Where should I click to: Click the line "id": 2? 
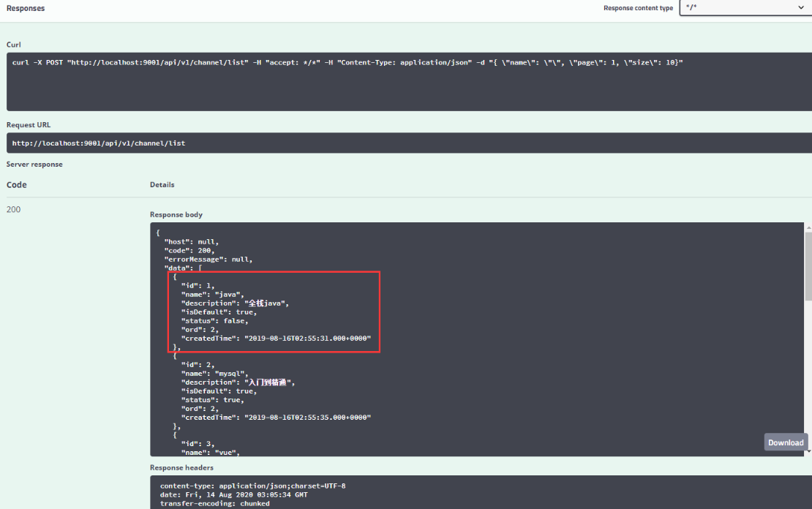pos(198,365)
